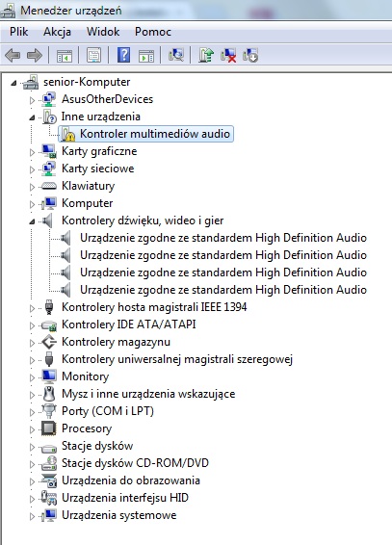This screenshot has height=545, width=392.
Task: Collapse the Inne urządzenia category
Action: pos(32,117)
